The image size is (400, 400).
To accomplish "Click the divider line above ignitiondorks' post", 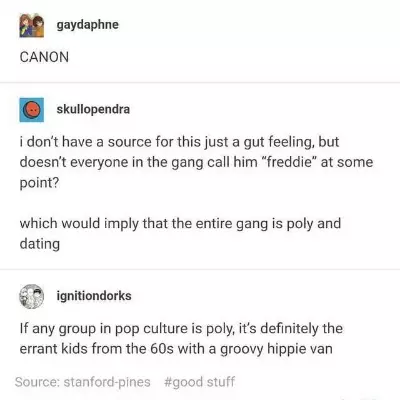I will point(200,269).
